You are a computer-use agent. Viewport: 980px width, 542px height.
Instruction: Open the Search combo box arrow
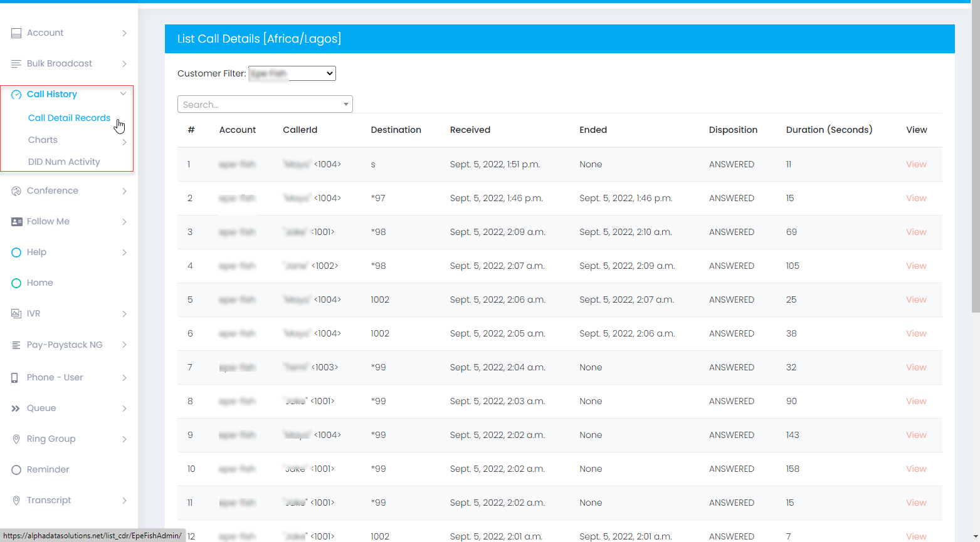345,104
